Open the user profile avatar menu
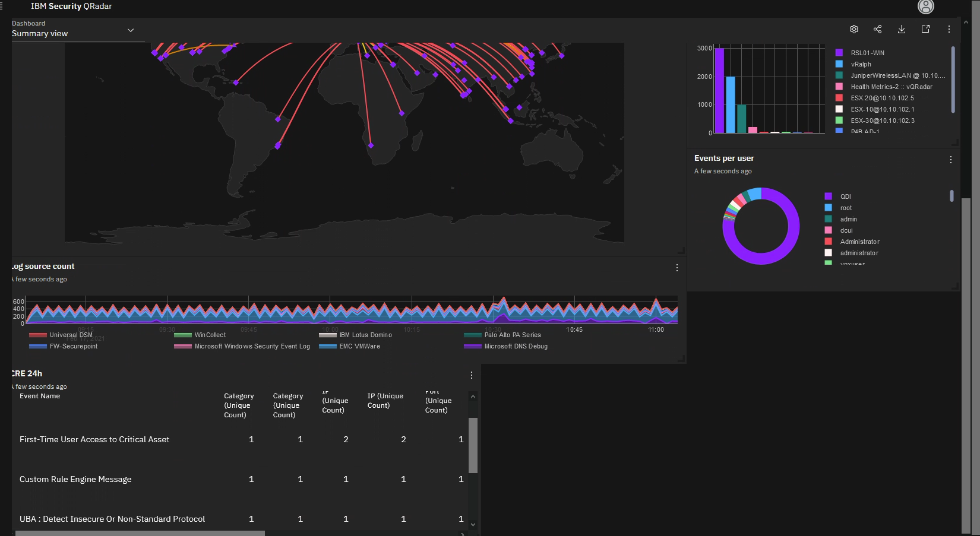The image size is (980, 536). pyautogui.click(x=925, y=7)
